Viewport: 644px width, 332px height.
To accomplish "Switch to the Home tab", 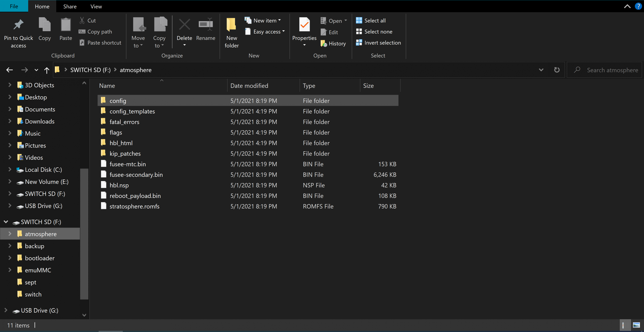I will click(x=42, y=6).
